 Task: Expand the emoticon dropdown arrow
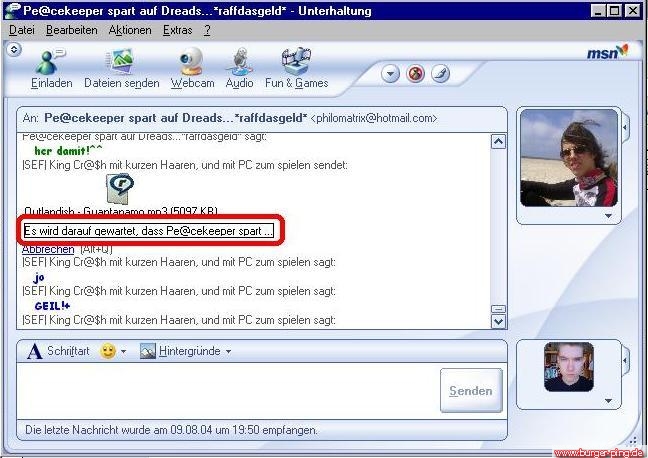123,352
